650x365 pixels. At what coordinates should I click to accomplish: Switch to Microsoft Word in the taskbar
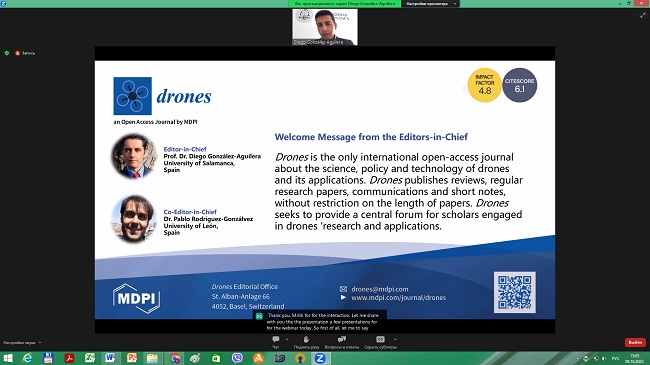pyautogui.click(x=110, y=358)
